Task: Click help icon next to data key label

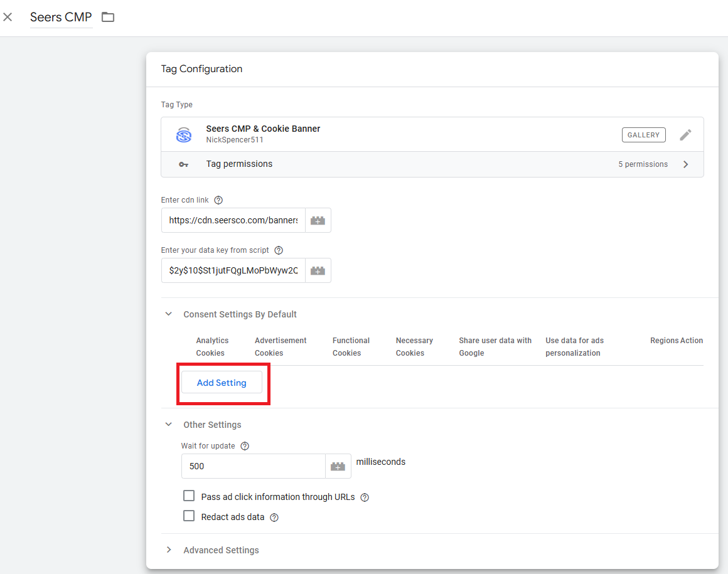Action: [279, 250]
